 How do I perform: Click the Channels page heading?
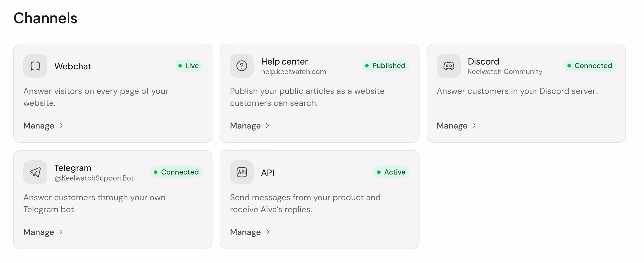(x=45, y=18)
